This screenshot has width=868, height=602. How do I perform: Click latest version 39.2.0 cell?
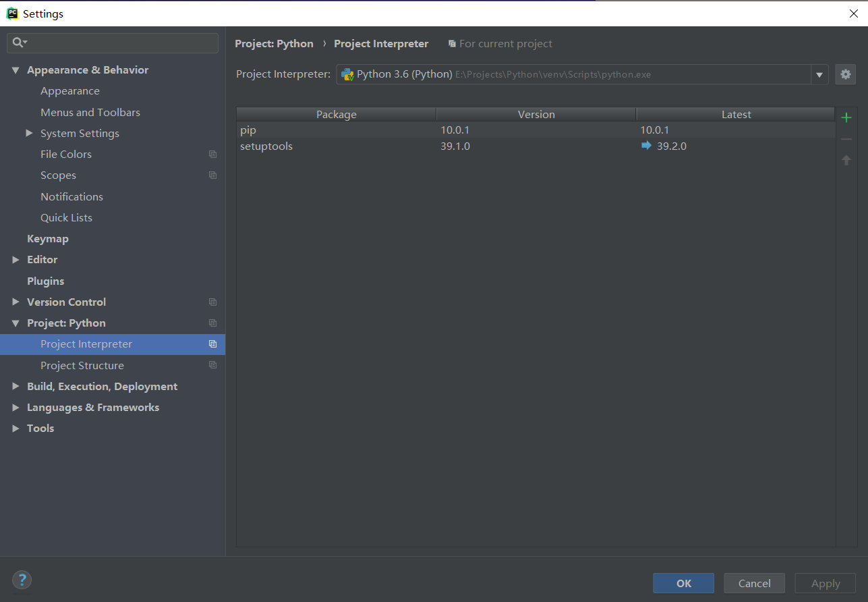tap(672, 146)
